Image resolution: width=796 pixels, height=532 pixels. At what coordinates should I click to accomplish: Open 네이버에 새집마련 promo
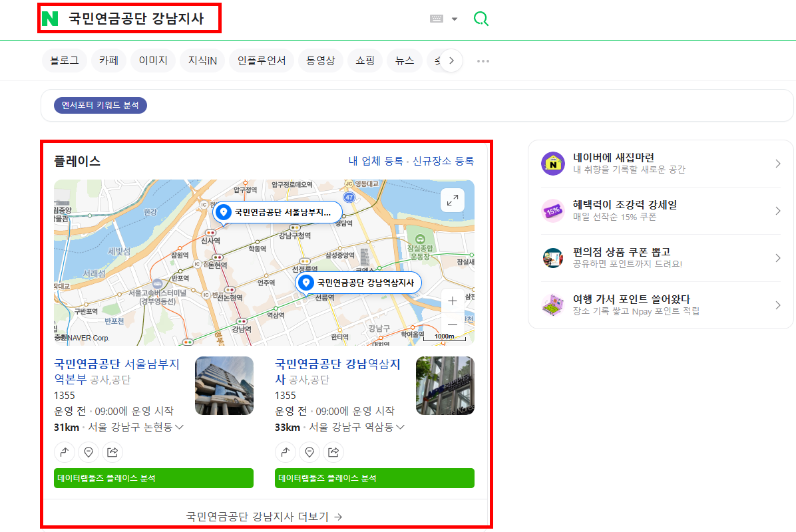(x=660, y=164)
